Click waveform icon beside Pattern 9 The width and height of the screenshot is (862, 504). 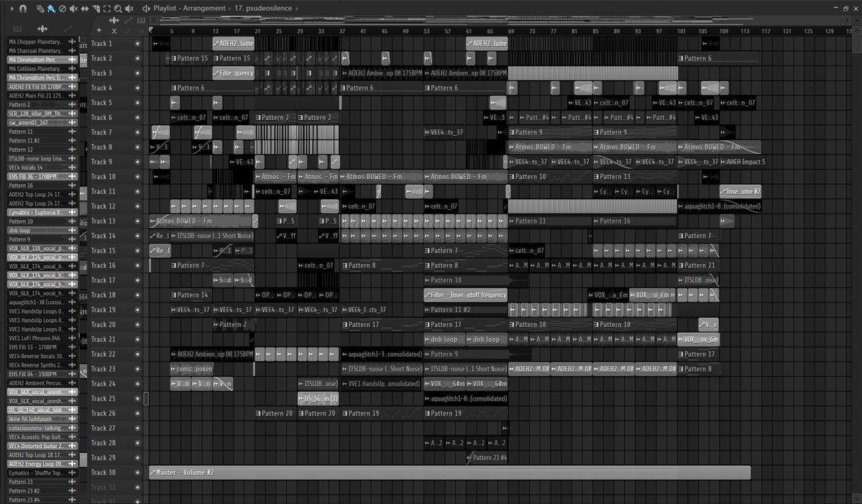click(x=71, y=239)
